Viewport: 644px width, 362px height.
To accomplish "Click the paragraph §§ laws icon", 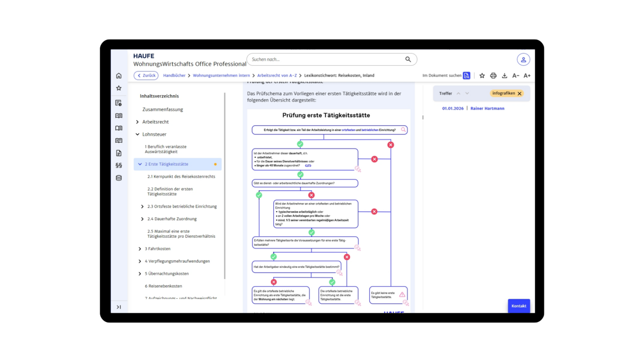I will point(119,165).
